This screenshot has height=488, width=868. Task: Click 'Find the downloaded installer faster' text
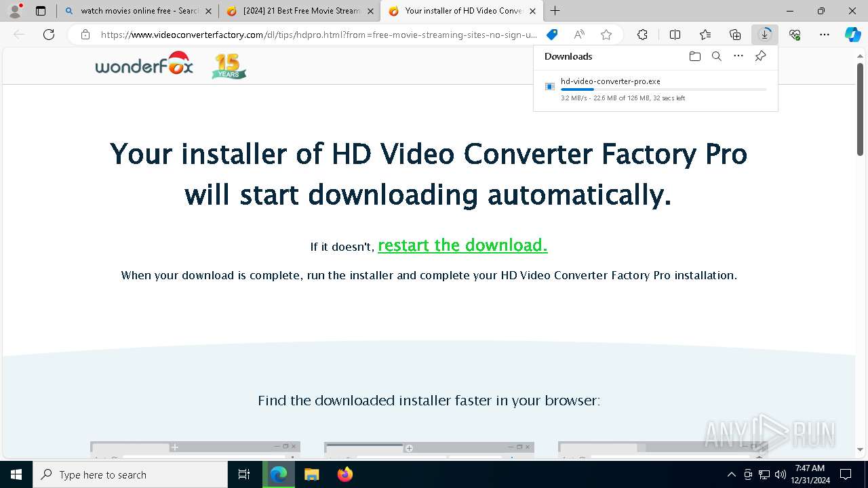coord(429,401)
